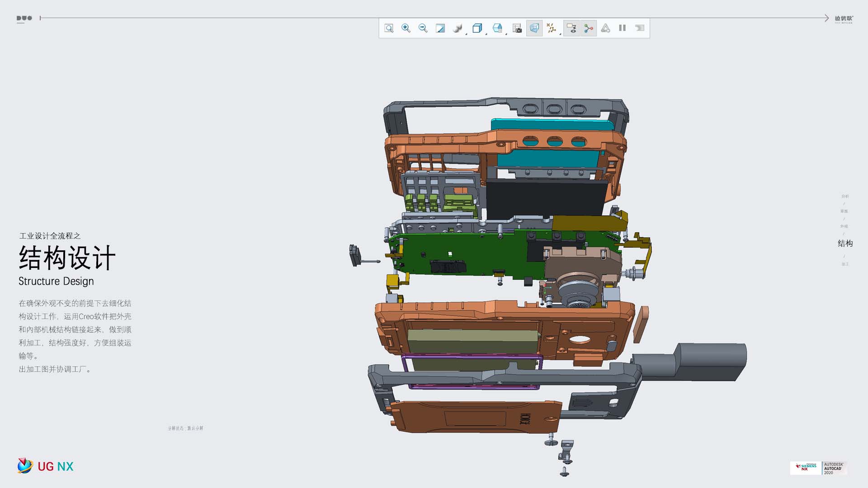Click the Refit view magnifier icon

click(x=389, y=28)
